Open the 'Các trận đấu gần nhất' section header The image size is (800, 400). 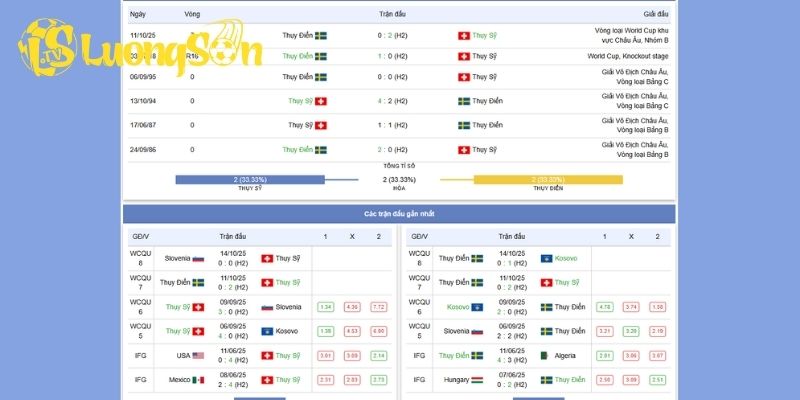[x=399, y=214]
